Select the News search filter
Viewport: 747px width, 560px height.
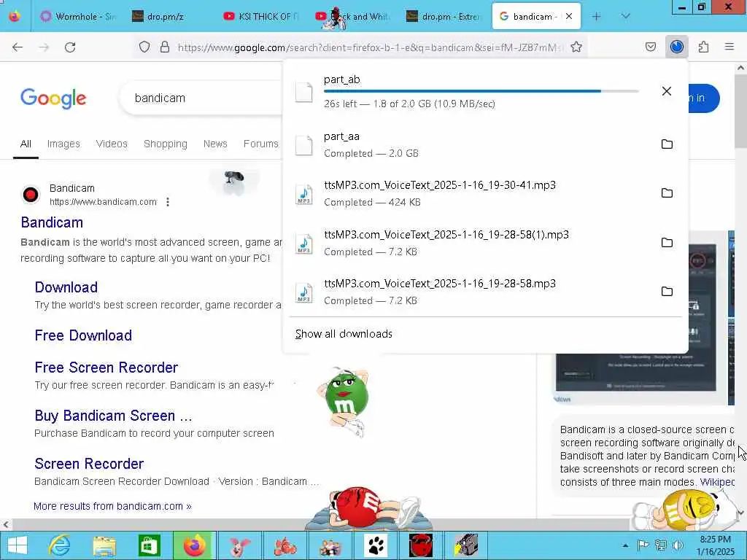tap(215, 144)
